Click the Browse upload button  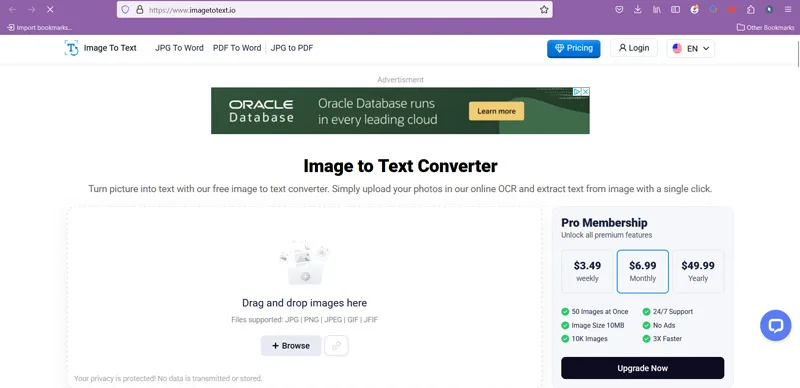(x=291, y=346)
